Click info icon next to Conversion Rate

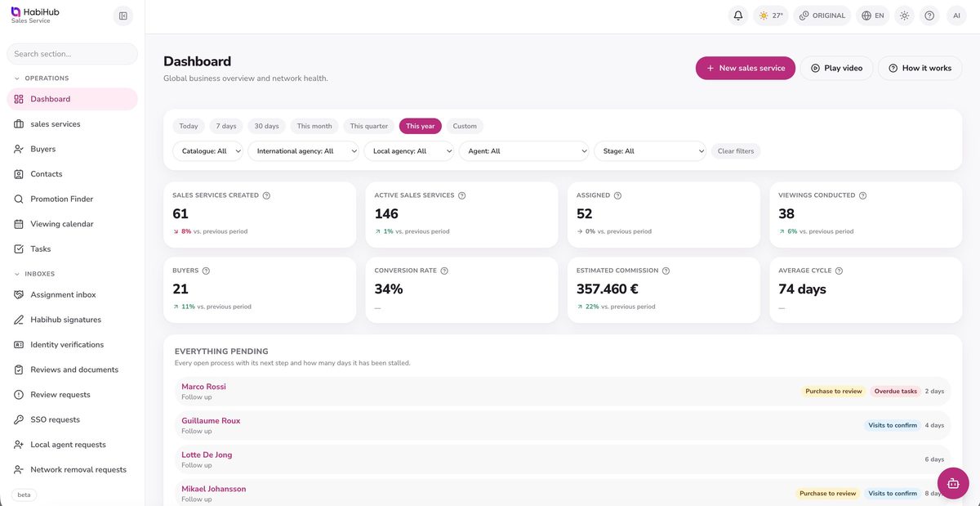[444, 271]
